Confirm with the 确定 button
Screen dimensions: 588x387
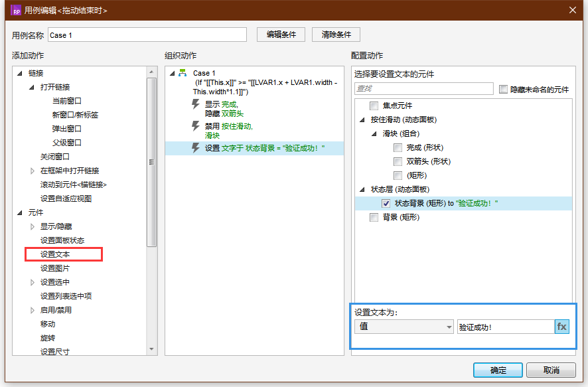498,370
